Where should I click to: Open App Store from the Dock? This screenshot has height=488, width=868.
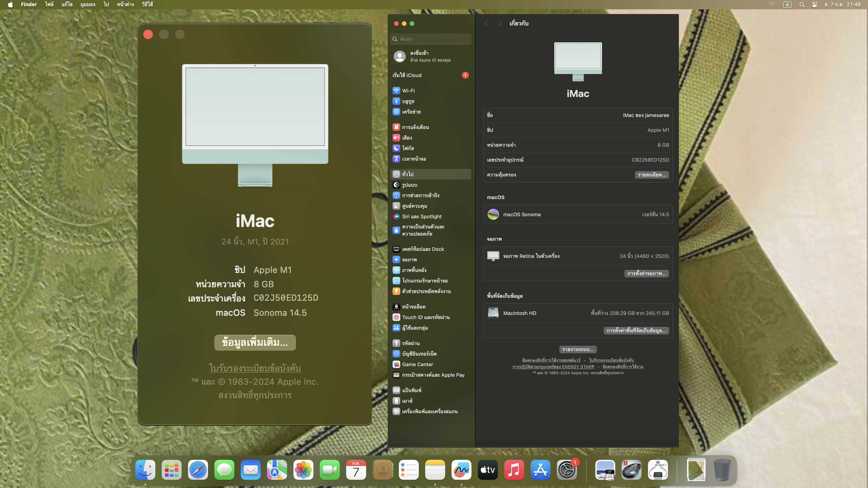coord(540,470)
